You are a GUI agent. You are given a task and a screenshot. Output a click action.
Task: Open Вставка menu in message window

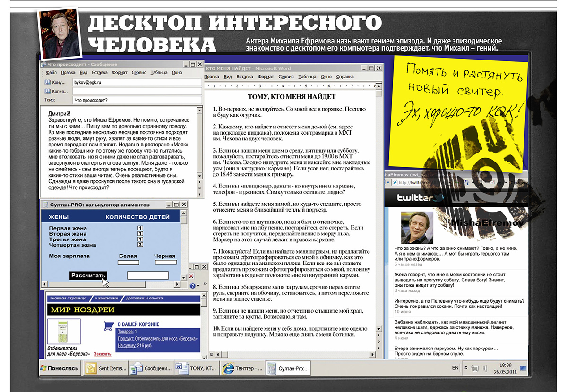(100, 73)
